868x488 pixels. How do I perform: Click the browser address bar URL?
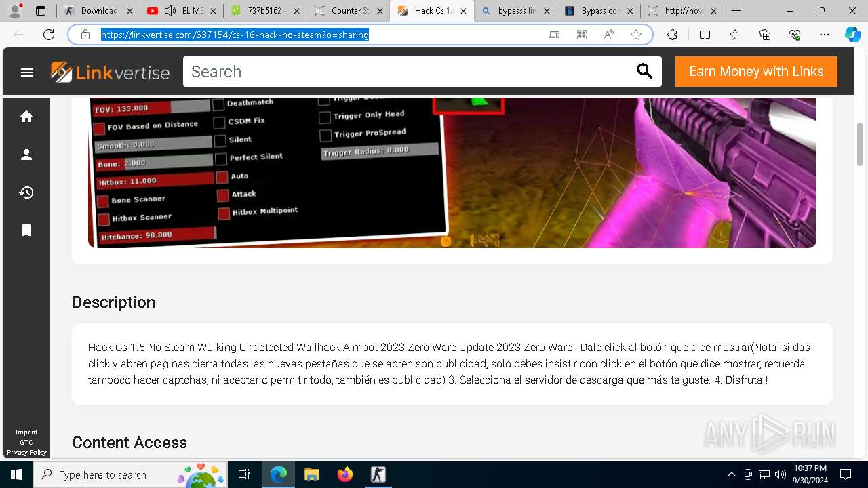(x=235, y=35)
